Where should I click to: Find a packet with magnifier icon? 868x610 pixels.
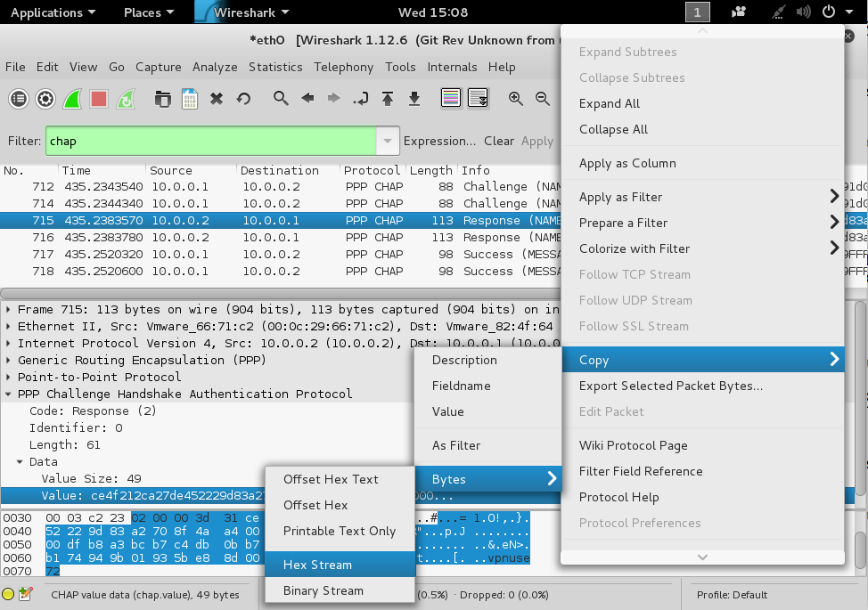[281, 99]
